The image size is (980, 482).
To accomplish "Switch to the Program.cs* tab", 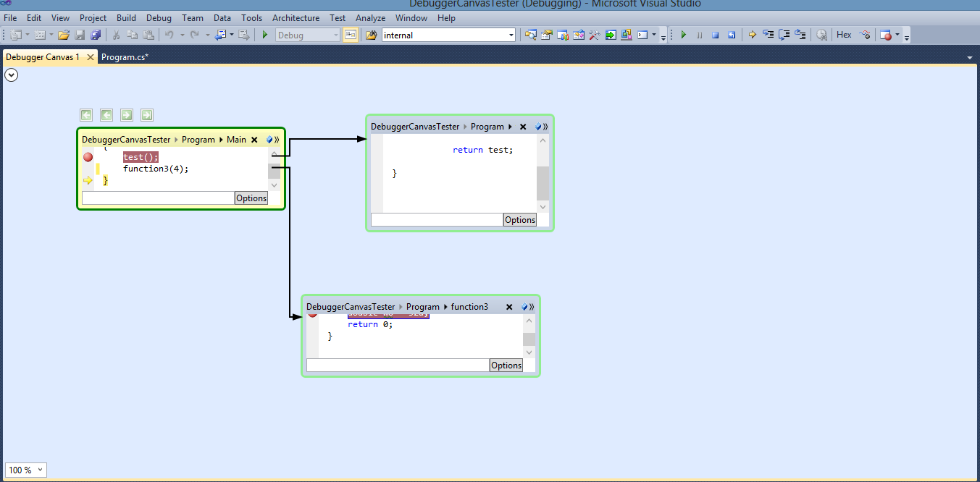I will coord(125,56).
